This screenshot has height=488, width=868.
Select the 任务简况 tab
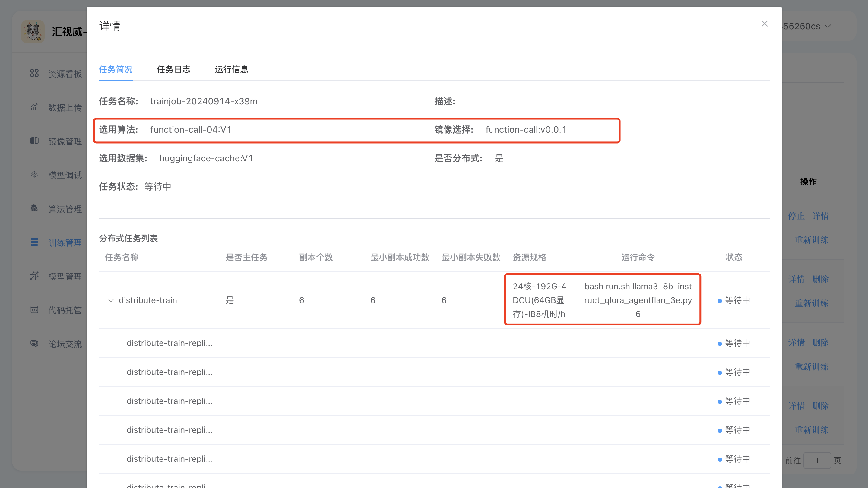click(116, 69)
